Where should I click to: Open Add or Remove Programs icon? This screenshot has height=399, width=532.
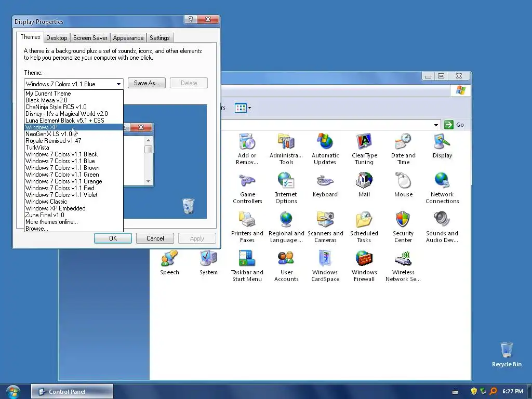click(x=247, y=149)
